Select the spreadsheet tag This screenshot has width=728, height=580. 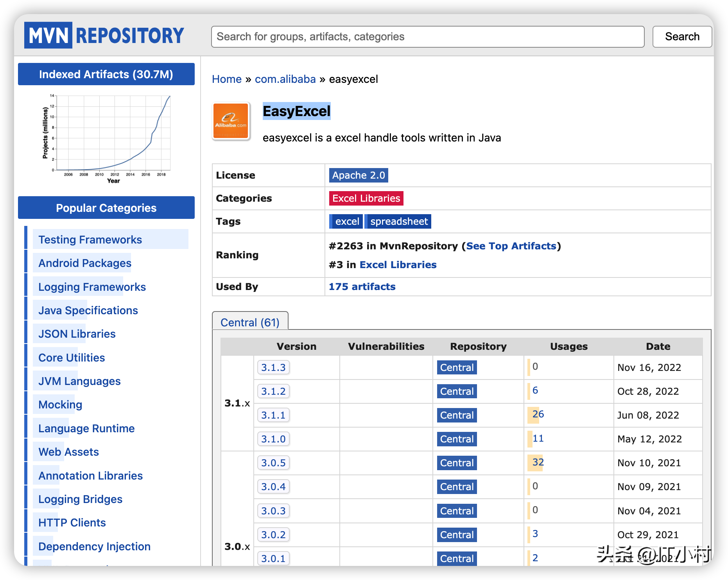[x=398, y=222]
